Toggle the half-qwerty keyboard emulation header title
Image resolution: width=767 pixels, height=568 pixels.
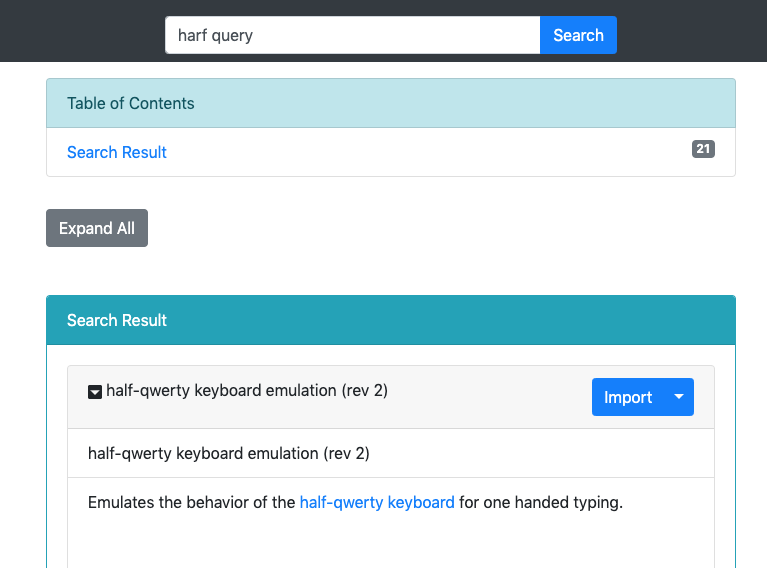pos(247,390)
